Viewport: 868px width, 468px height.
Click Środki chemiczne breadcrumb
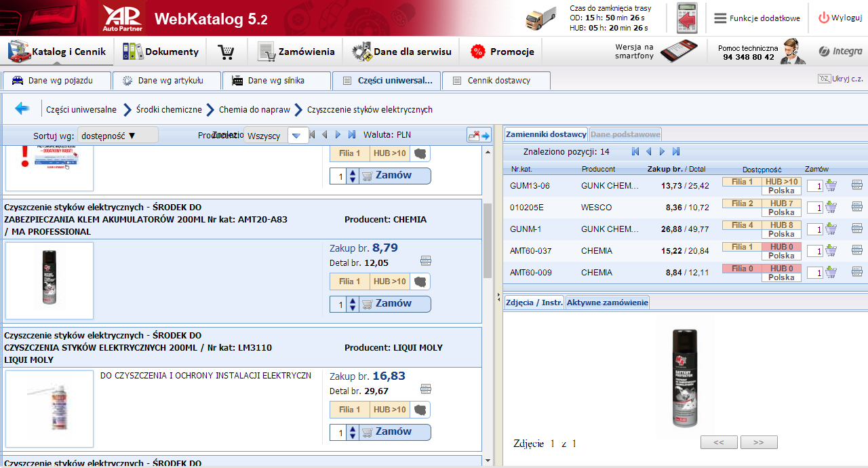(169, 109)
